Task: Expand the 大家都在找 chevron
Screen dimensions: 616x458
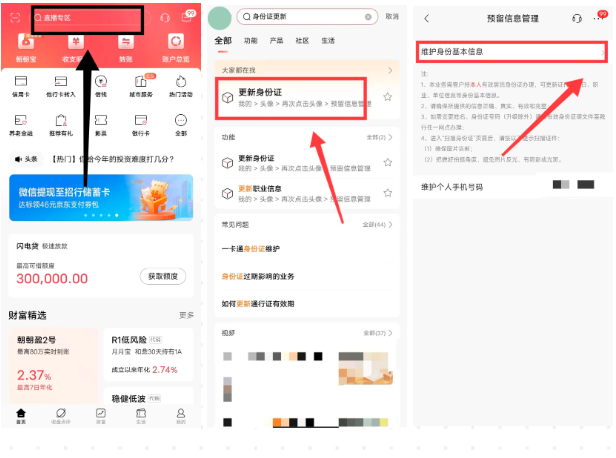Action: [x=390, y=70]
